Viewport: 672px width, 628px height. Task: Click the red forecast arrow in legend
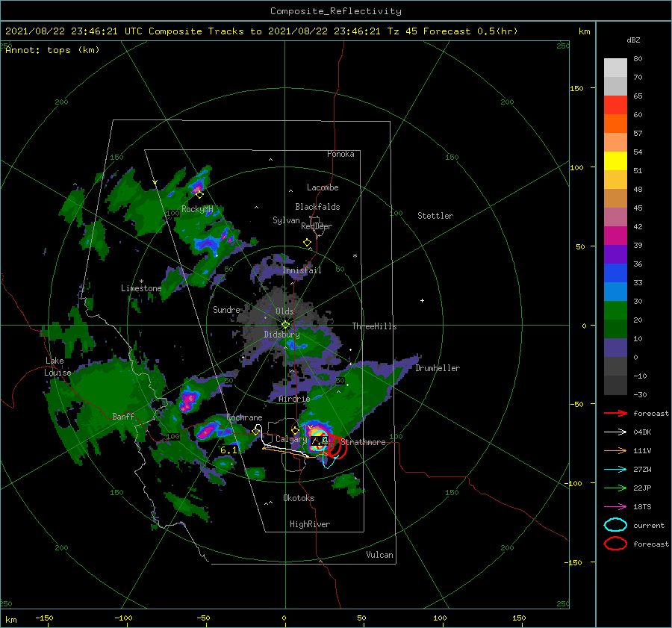coord(615,413)
